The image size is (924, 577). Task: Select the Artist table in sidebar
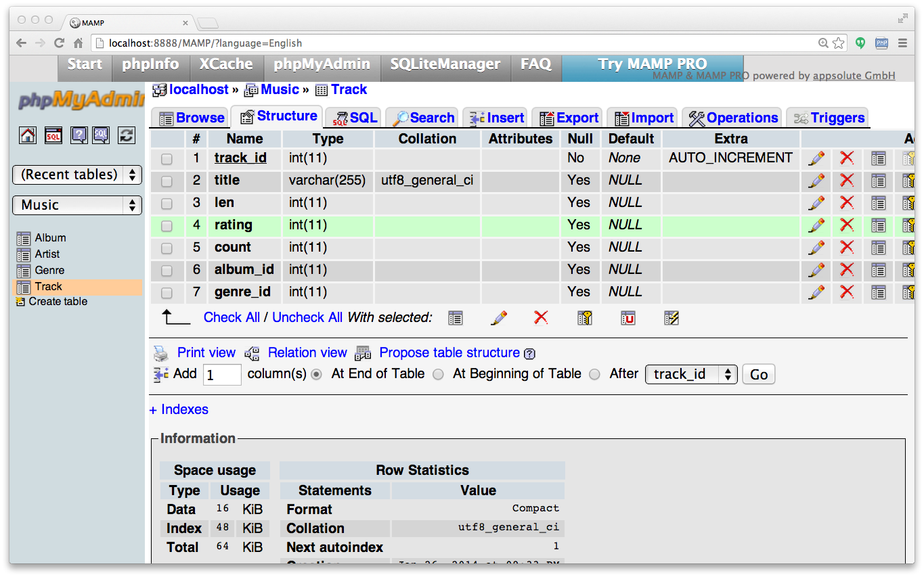(47, 254)
